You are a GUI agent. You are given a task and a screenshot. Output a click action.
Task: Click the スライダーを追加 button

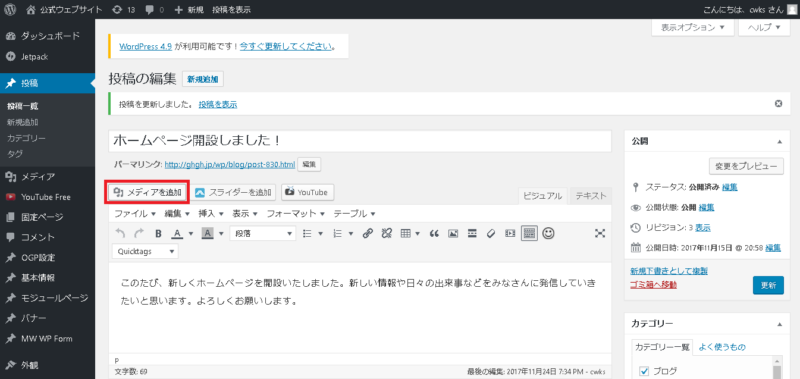click(x=234, y=192)
